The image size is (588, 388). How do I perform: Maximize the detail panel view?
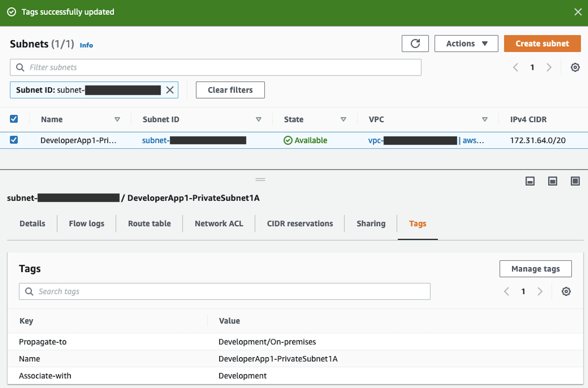point(575,181)
